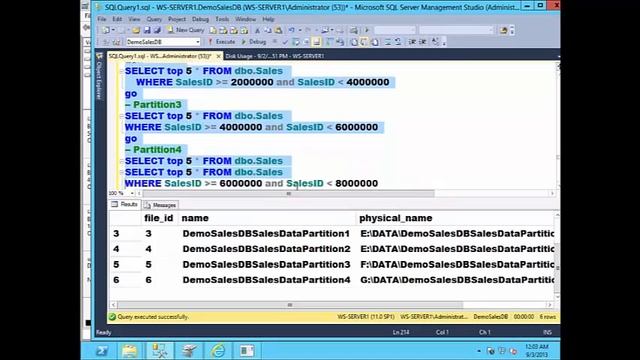Click the Debug toolbar button
Viewport: 640px width, 360px height.
point(253,42)
